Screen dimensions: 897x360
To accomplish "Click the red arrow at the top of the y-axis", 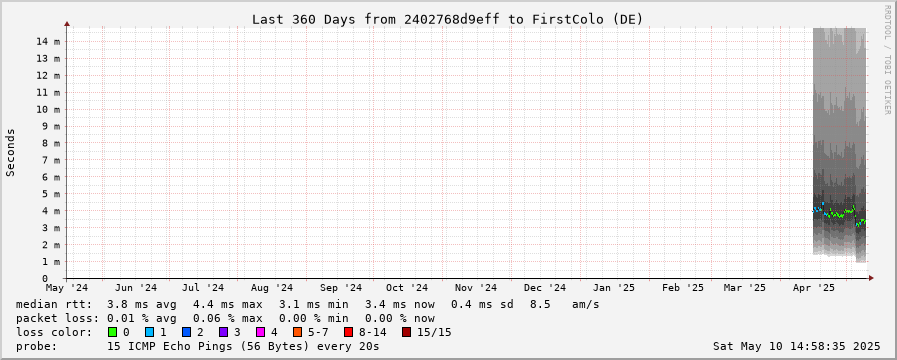I will point(67,24).
